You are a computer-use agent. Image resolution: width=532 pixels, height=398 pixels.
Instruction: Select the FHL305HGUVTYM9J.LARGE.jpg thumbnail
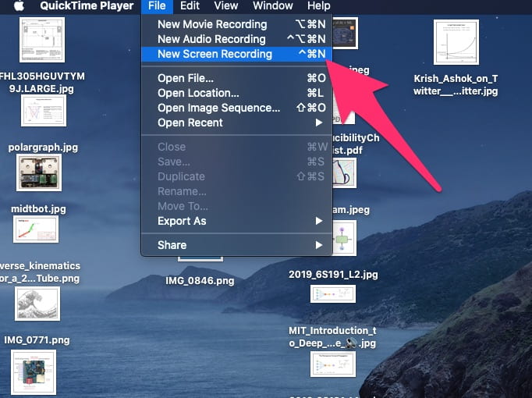(x=42, y=40)
